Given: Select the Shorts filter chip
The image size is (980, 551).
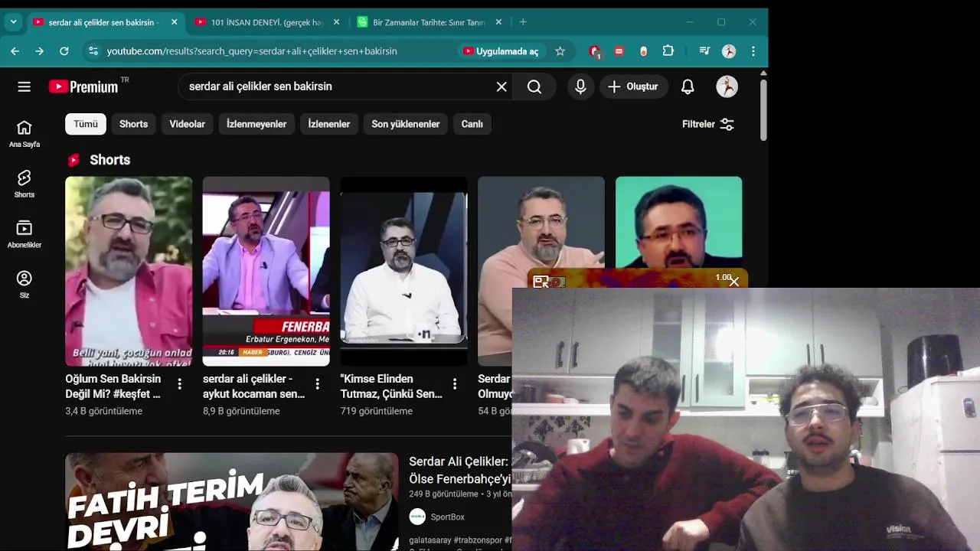Looking at the screenshot, I should point(133,124).
